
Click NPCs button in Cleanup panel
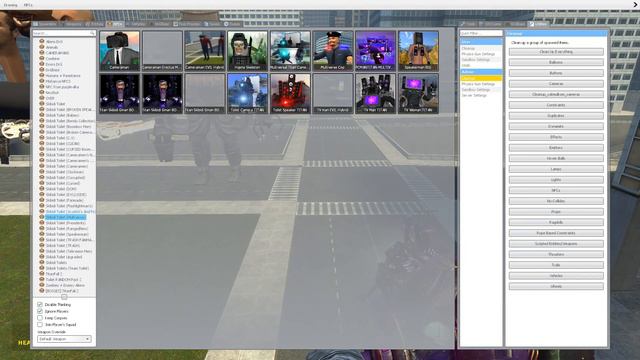(x=556, y=190)
